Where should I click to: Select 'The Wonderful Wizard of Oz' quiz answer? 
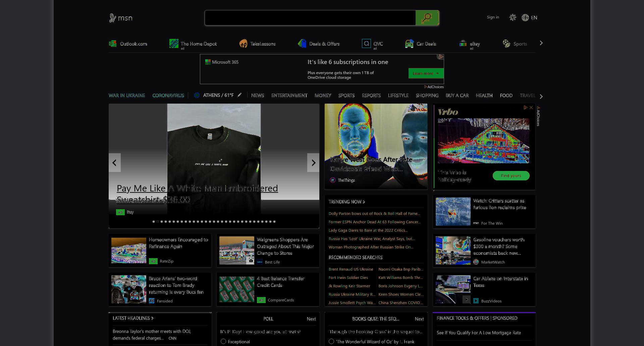(x=331, y=341)
